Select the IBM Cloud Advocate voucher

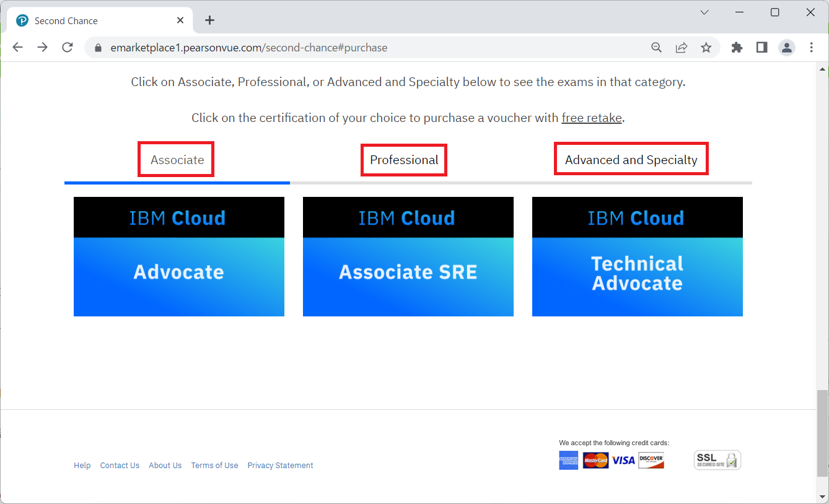(178, 256)
